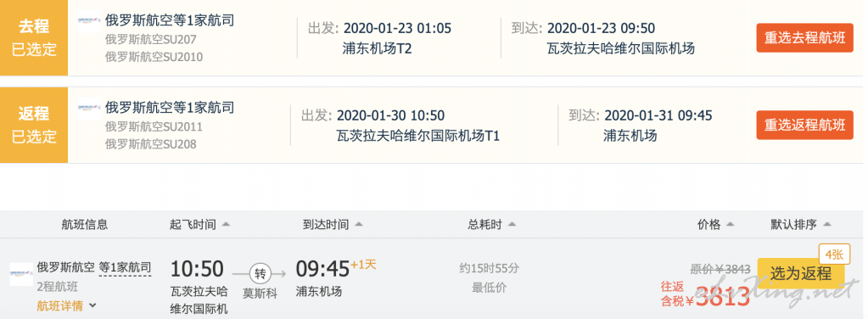
Task: Select 选为返程 for Aeroflot flight
Action: pyautogui.click(x=801, y=273)
